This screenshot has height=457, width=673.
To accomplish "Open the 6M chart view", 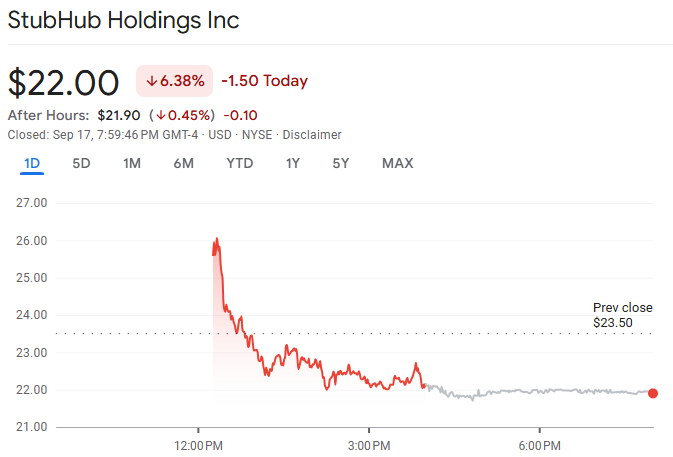I will pos(183,163).
